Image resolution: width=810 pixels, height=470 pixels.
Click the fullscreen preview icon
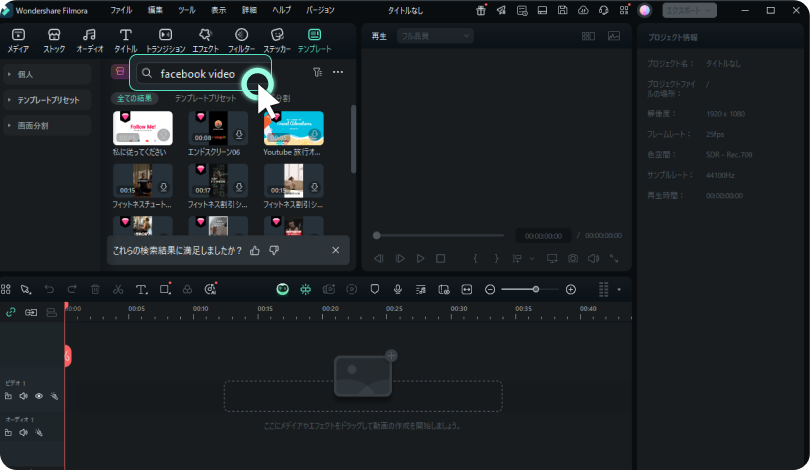pos(614,258)
